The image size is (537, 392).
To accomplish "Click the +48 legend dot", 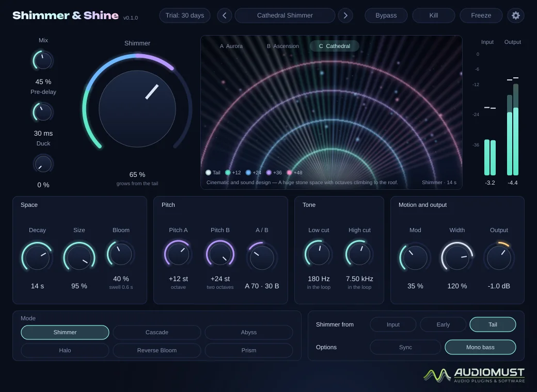I will [x=289, y=172].
